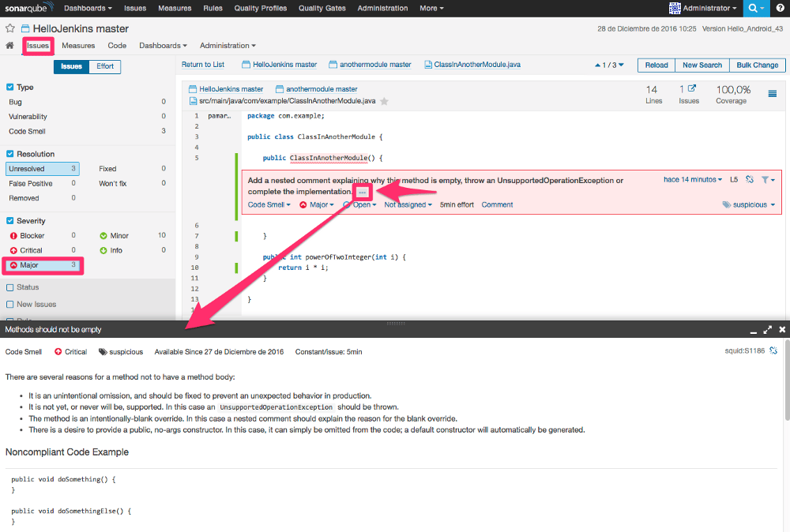Click the help question mark icon
790x532 pixels.
pos(780,8)
